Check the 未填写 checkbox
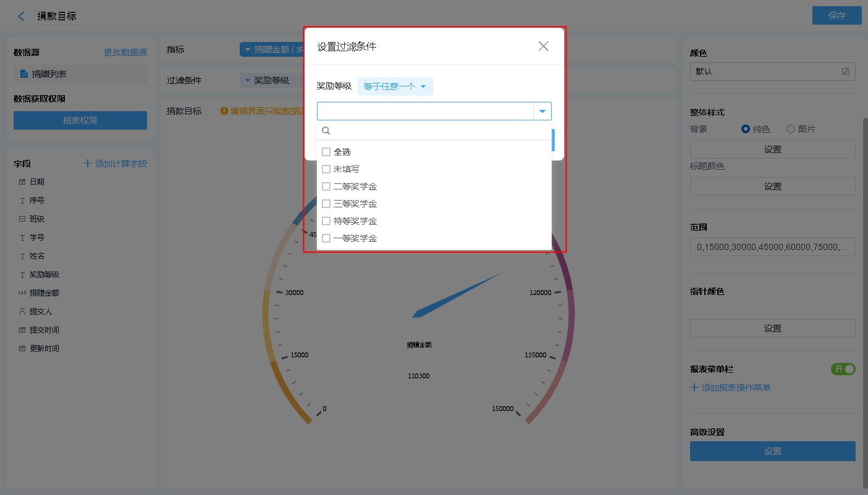The image size is (868, 495). [x=326, y=169]
